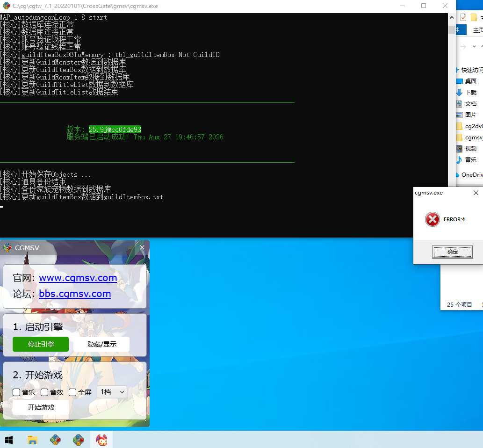Click the Properties checkmark icon in Explorer toolbar
This screenshot has width=483, height=448.
(463, 17)
